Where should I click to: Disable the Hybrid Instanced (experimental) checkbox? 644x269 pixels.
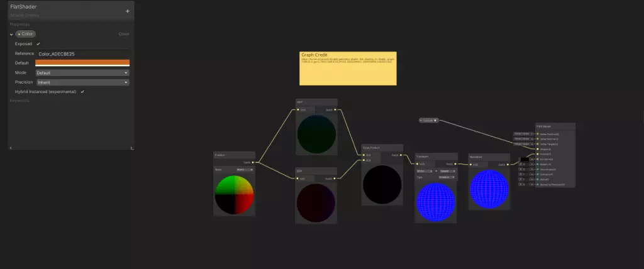(82, 92)
